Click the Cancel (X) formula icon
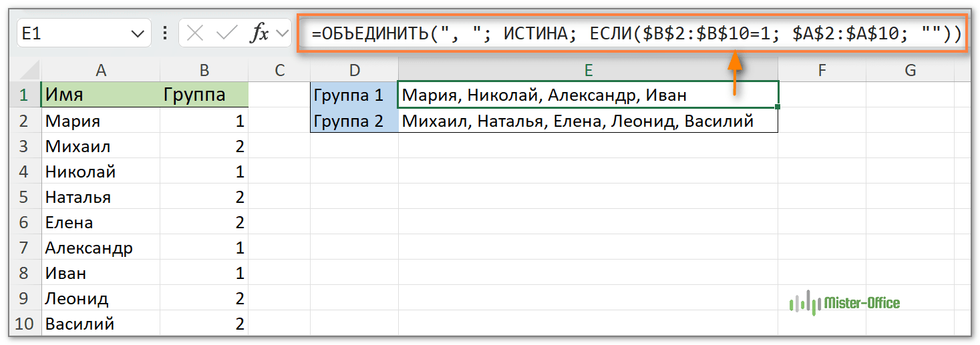The width and height of the screenshot is (980, 345). coord(195,33)
